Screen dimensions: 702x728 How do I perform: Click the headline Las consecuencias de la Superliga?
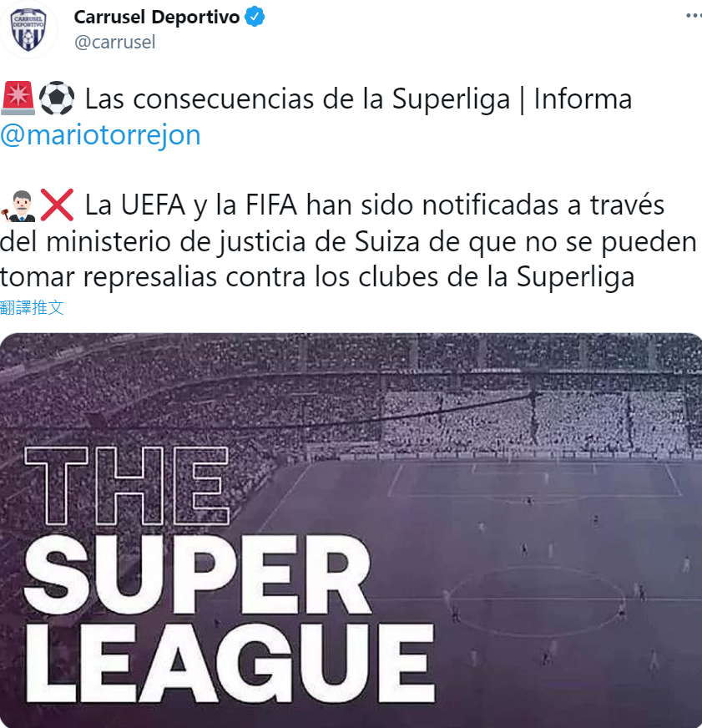click(298, 99)
